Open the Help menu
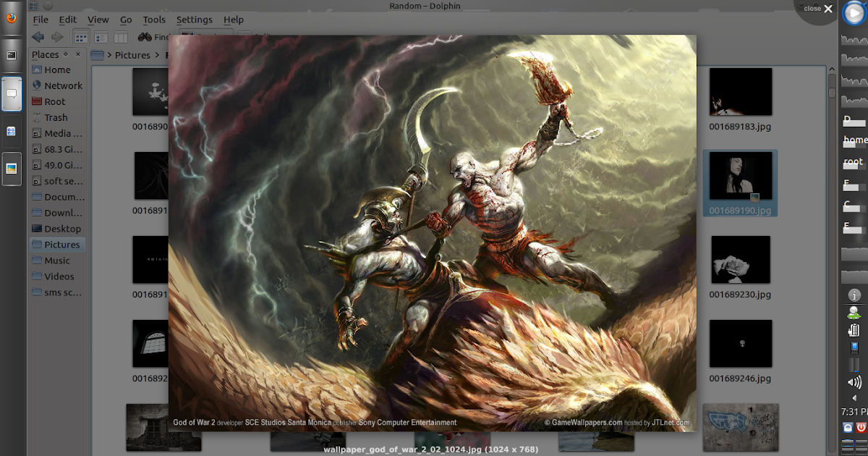The image size is (868, 456). tap(233, 20)
